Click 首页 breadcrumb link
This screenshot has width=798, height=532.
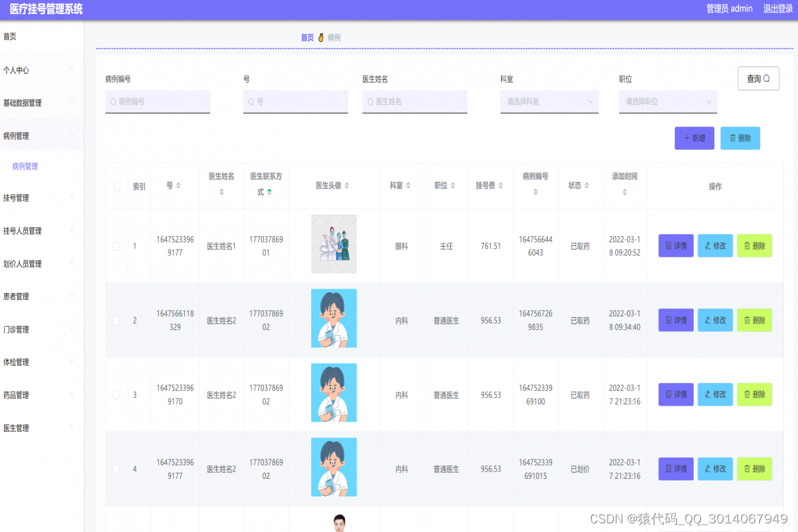click(x=307, y=38)
